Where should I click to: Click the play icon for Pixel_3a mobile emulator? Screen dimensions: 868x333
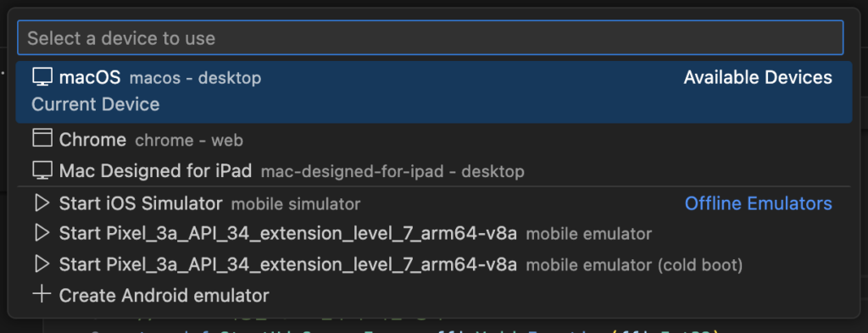click(42, 233)
